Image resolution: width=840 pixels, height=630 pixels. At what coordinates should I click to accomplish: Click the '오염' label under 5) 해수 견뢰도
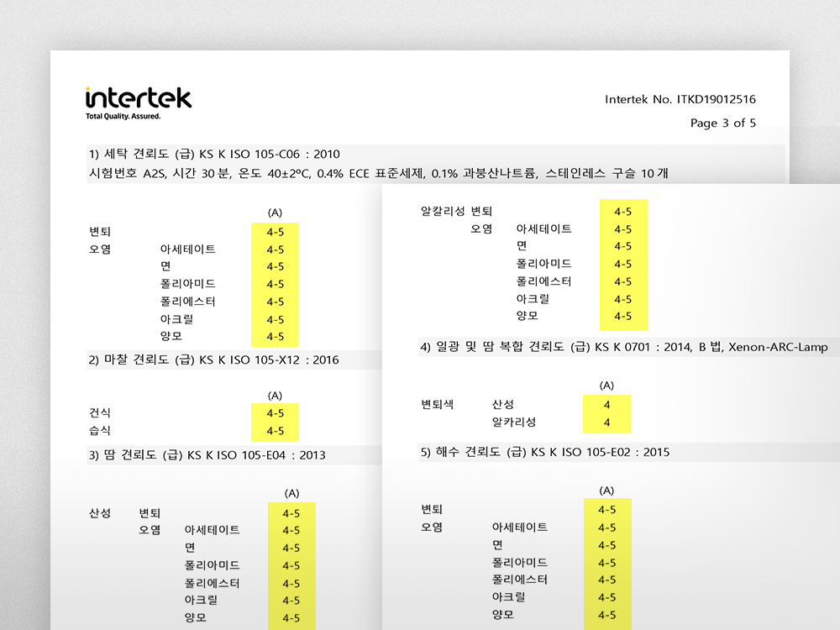(431, 528)
